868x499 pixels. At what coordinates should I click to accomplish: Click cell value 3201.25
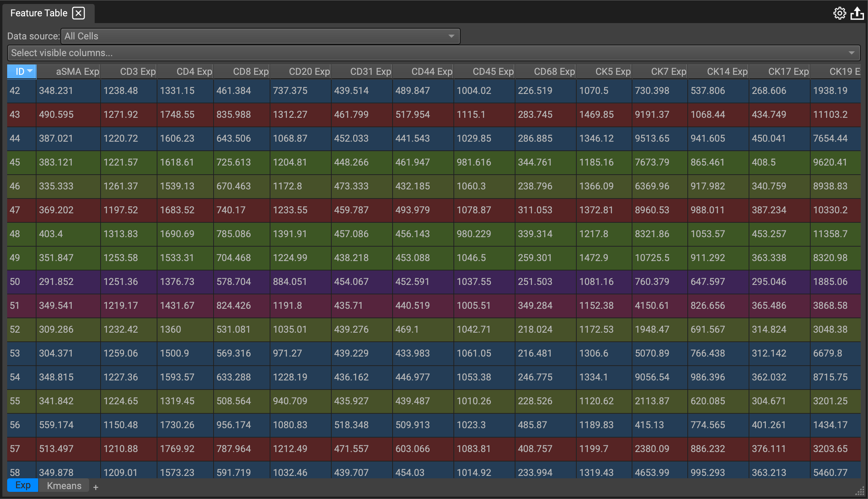(x=830, y=401)
